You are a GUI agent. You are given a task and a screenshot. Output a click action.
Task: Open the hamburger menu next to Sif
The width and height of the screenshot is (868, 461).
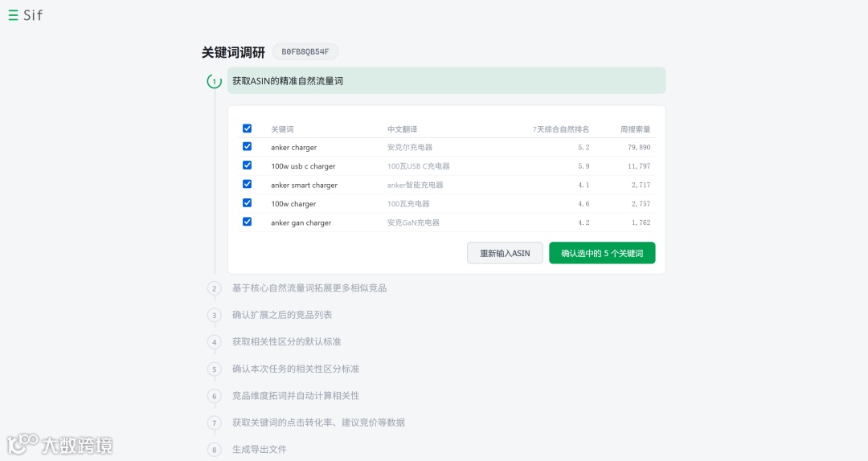click(13, 15)
